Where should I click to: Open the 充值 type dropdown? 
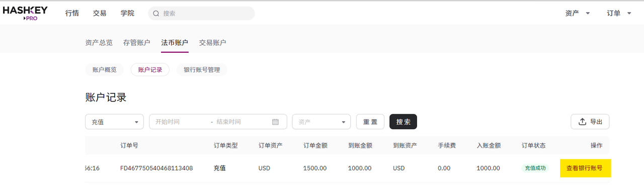[x=115, y=122]
